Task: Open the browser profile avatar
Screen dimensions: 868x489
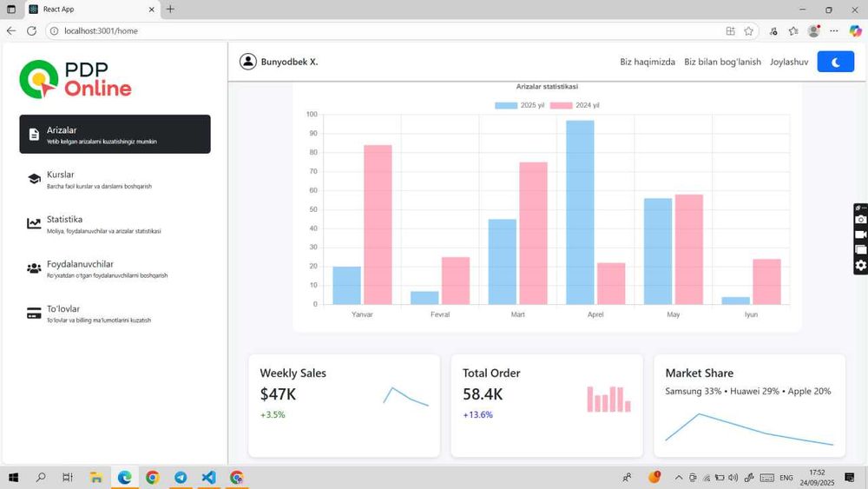Action: pyautogui.click(x=814, y=31)
